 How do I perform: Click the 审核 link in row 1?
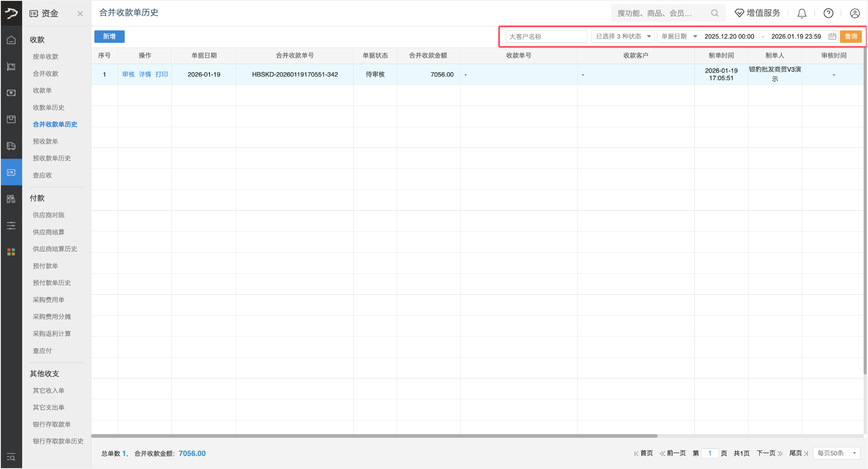click(x=128, y=74)
